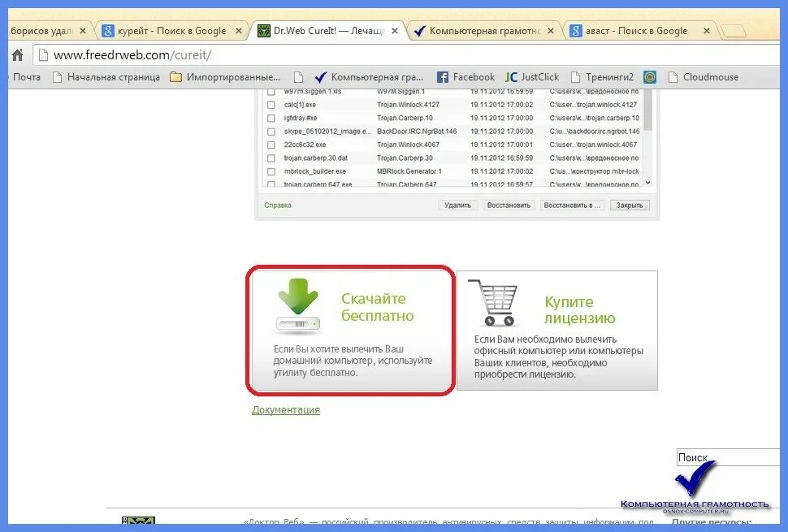Open a new browser tab

click(x=734, y=32)
